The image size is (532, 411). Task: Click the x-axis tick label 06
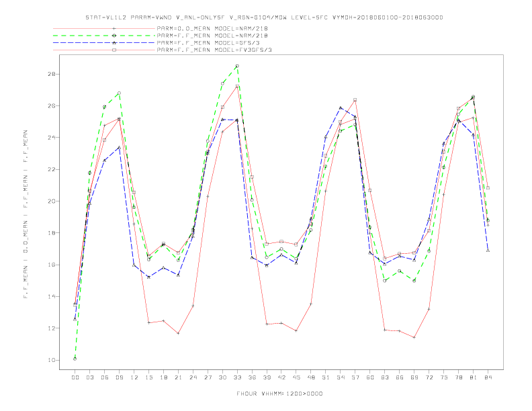pos(105,377)
